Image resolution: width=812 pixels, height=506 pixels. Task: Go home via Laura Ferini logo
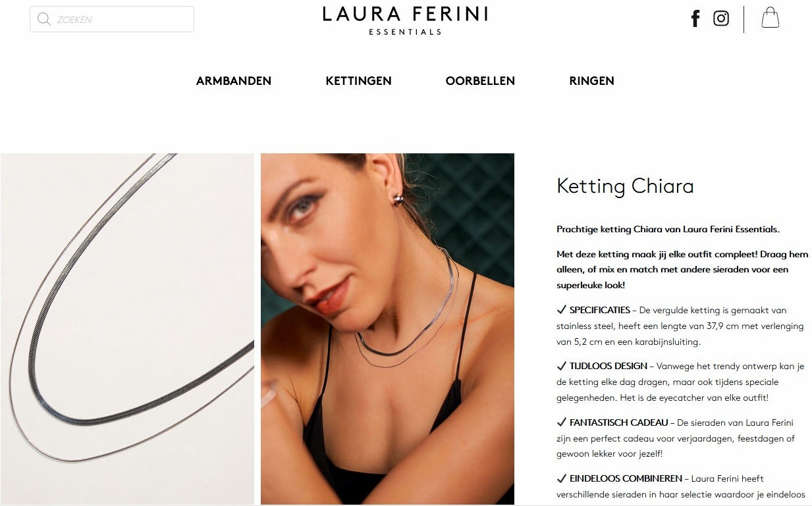[405, 20]
